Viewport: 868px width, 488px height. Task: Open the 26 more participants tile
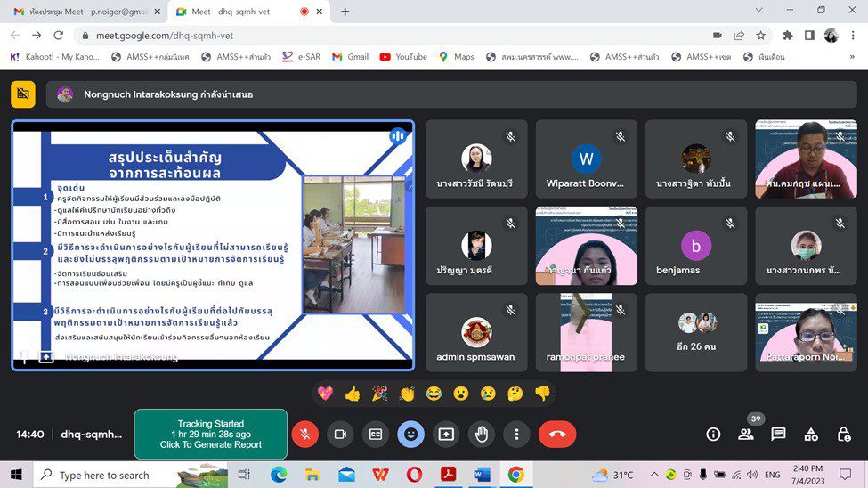coord(696,332)
